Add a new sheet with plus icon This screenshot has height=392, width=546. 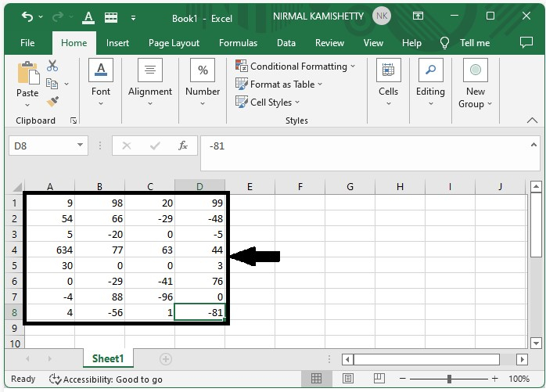point(165,358)
